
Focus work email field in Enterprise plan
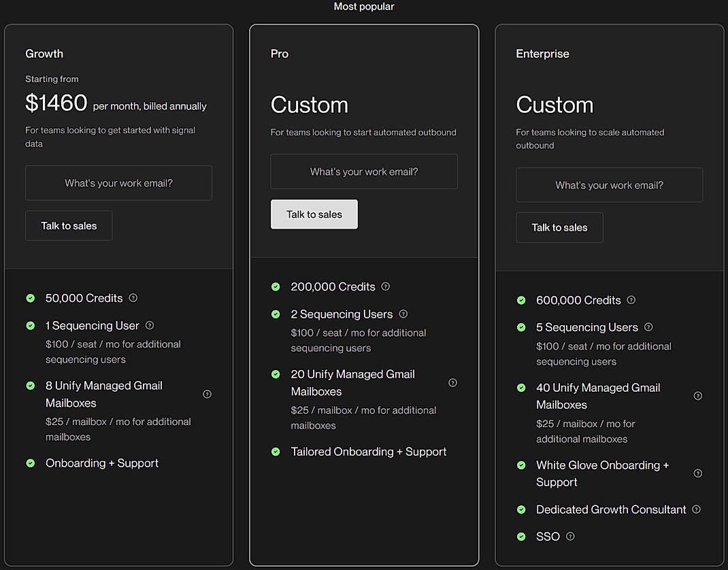609,185
